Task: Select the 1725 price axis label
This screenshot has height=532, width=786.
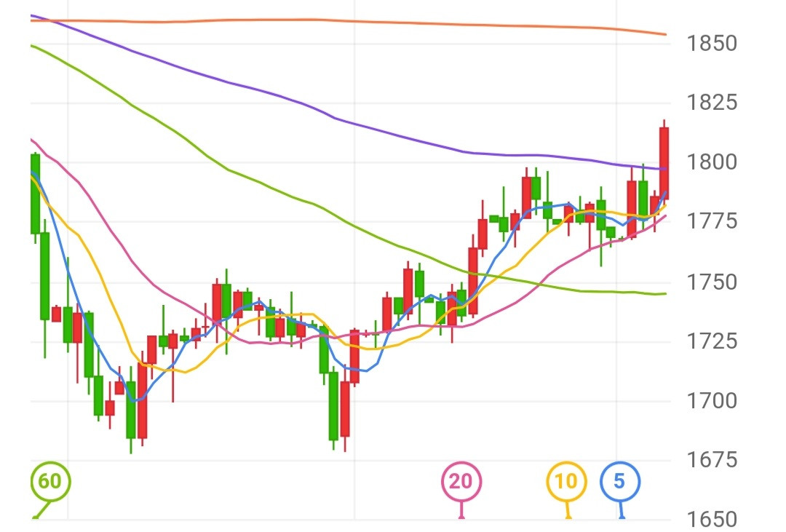Action: 712,341
